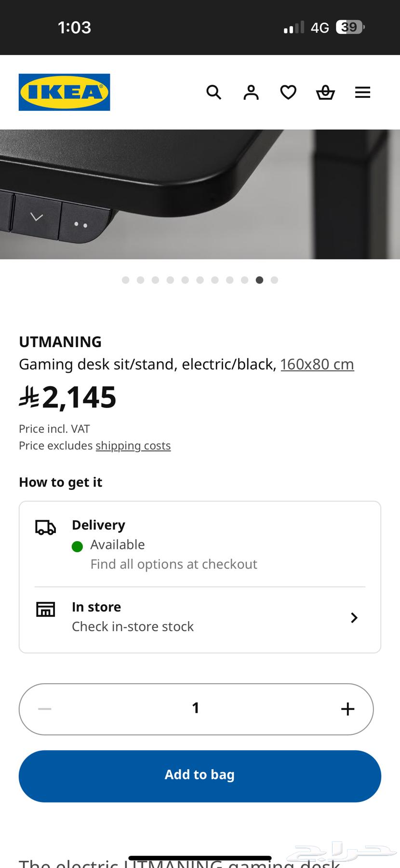Tap the in-store building icon

[46, 610]
